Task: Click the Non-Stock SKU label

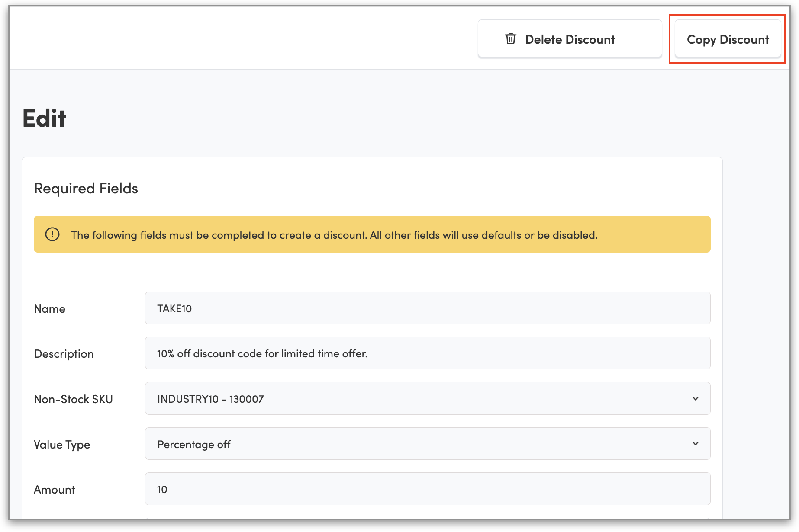Action: coord(73,399)
